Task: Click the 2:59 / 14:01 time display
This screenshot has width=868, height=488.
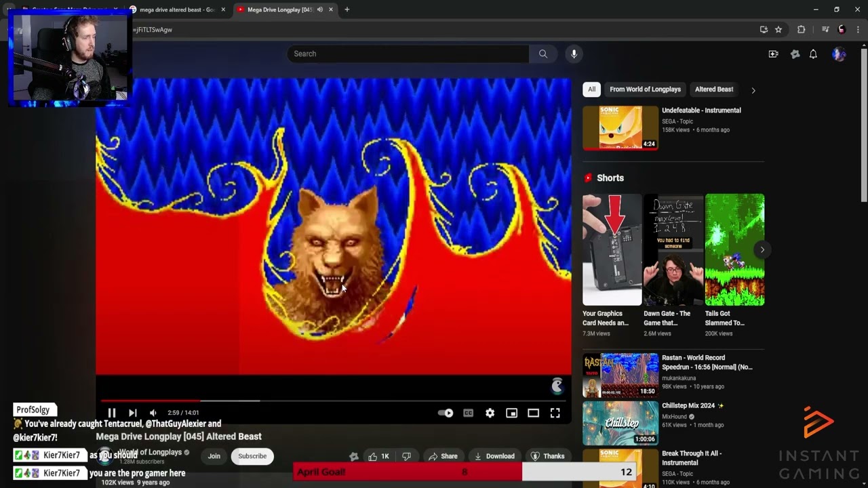Action: click(183, 413)
